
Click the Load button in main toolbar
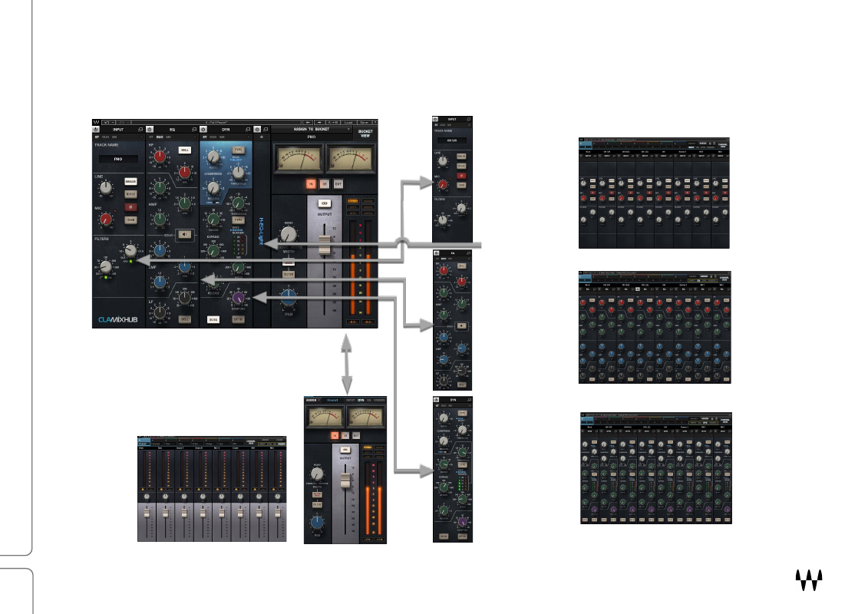click(x=348, y=122)
